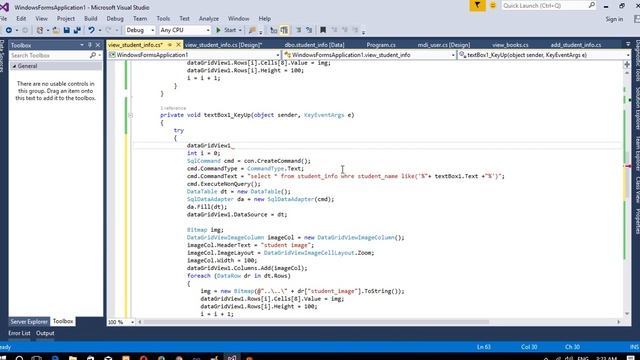
Task: Pin the Toolbox panel with auto-hide icon
Action: (x=90, y=45)
